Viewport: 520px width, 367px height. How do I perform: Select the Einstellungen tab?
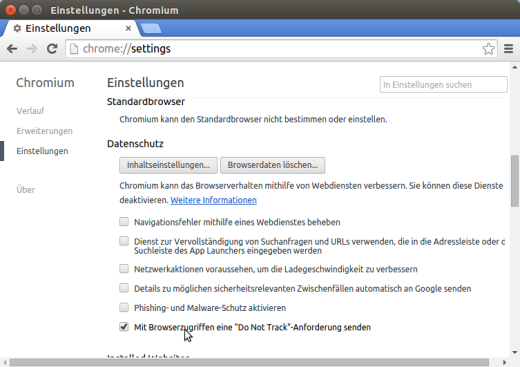click(72, 28)
